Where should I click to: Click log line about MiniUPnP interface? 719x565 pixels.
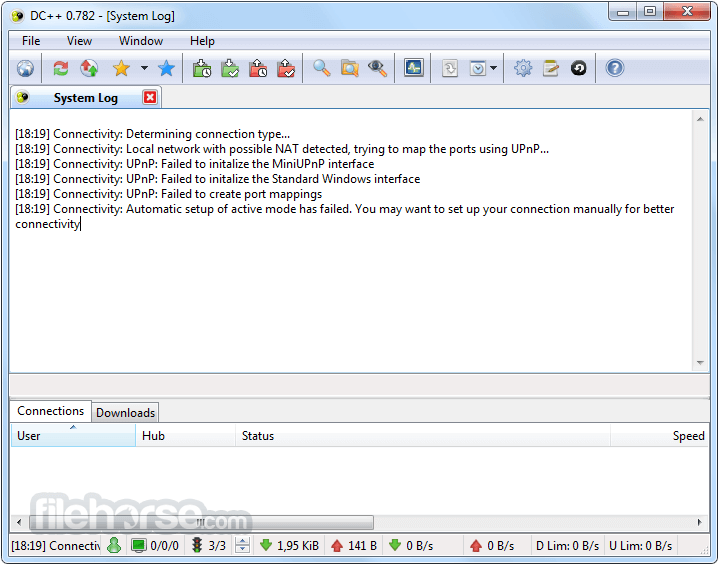pyautogui.click(x=194, y=164)
